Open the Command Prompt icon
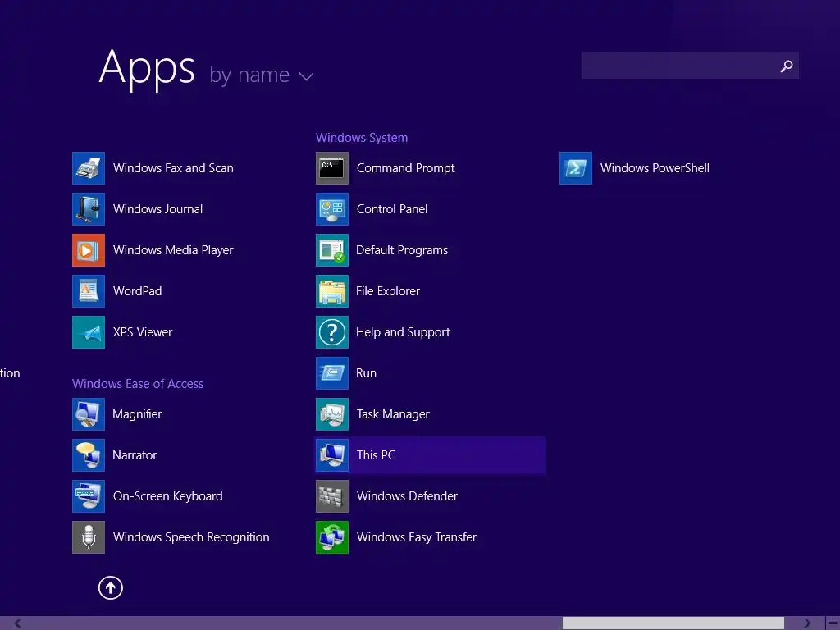 click(x=332, y=168)
